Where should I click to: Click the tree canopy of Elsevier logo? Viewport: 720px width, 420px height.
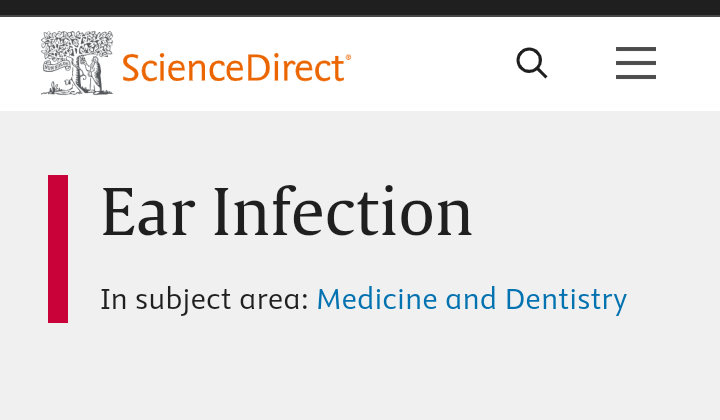coord(77,45)
